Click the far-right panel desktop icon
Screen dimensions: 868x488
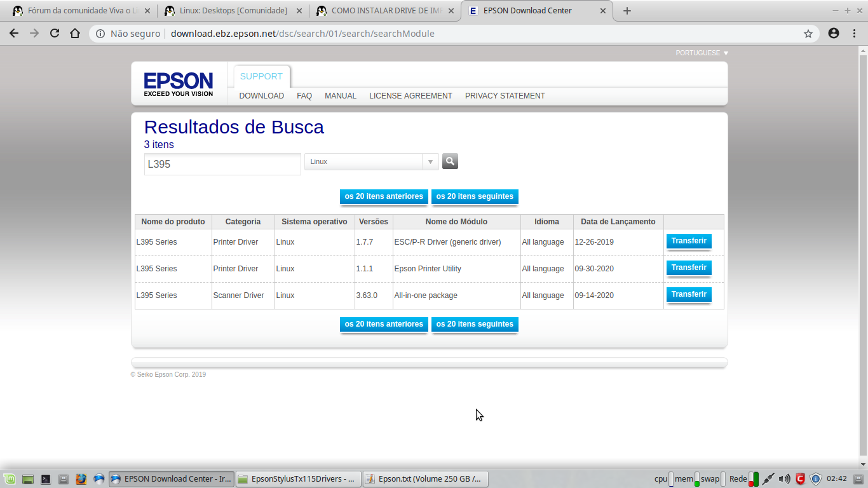coord(858,479)
